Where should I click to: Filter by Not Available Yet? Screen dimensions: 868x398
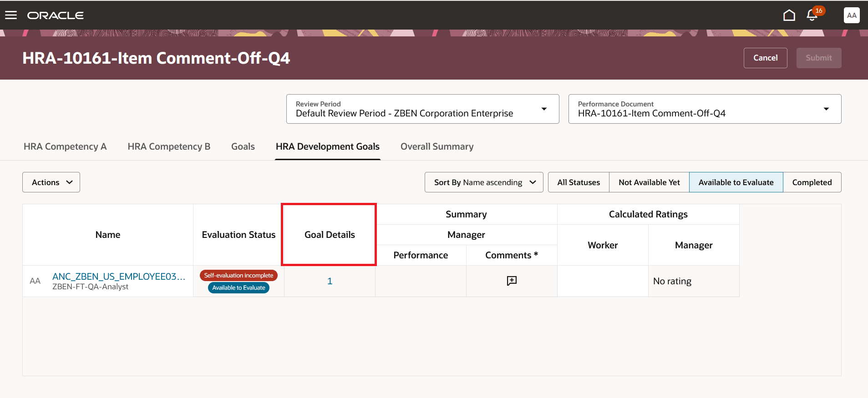[x=649, y=182]
